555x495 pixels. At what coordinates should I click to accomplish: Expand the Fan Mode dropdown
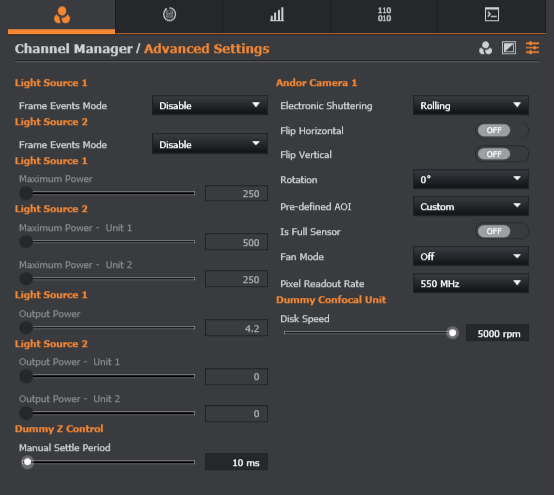(x=471, y=256)
